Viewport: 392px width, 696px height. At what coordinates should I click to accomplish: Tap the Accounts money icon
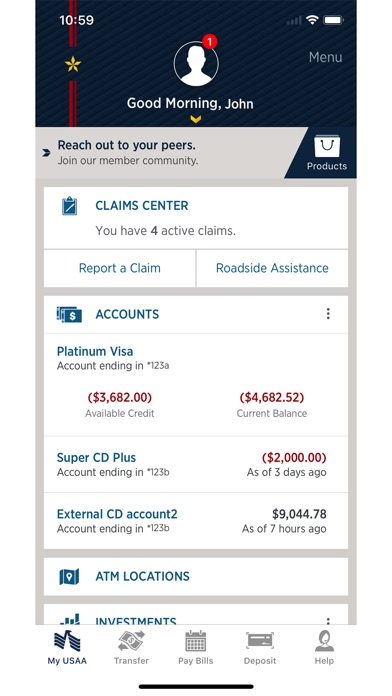point(69,314)
